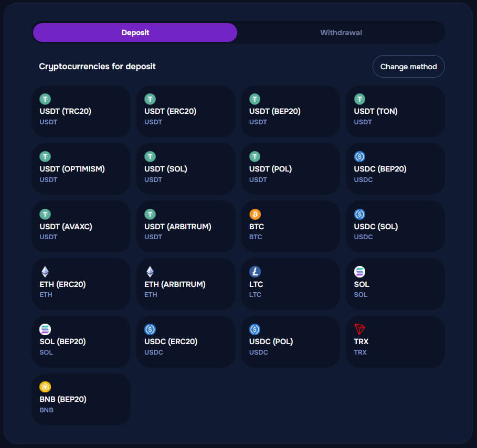Choose USDC (ERC20) label
This screenshot has width=477, height=448.
pos(171,342)
